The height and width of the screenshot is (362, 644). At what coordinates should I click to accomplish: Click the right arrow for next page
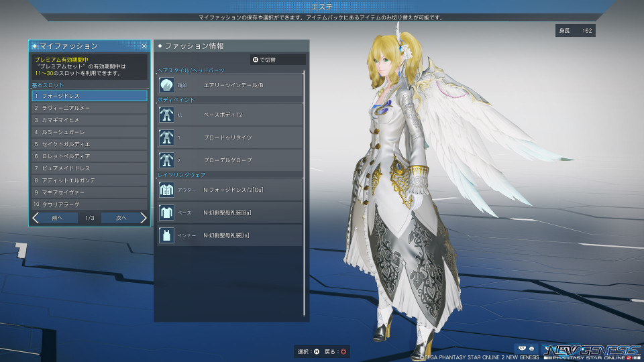click(x=144, y=218)
